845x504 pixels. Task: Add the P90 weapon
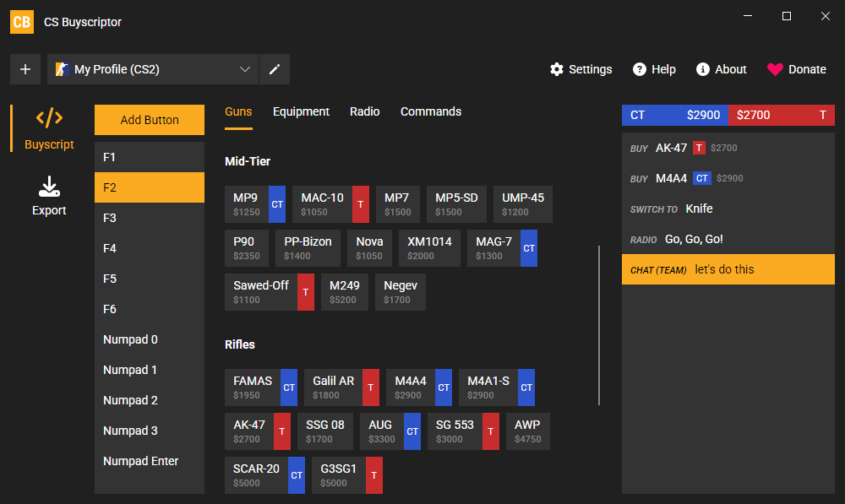coord(246,248)
